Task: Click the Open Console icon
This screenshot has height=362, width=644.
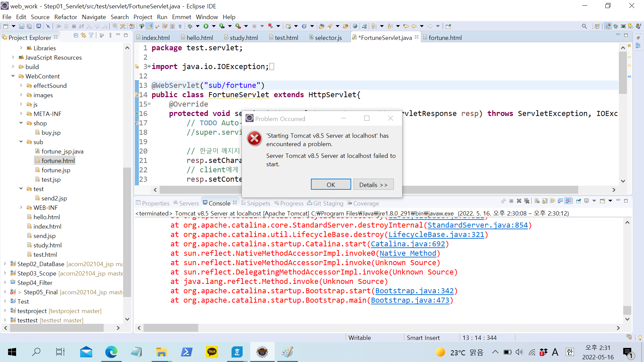Action: (x=602, y=201)
